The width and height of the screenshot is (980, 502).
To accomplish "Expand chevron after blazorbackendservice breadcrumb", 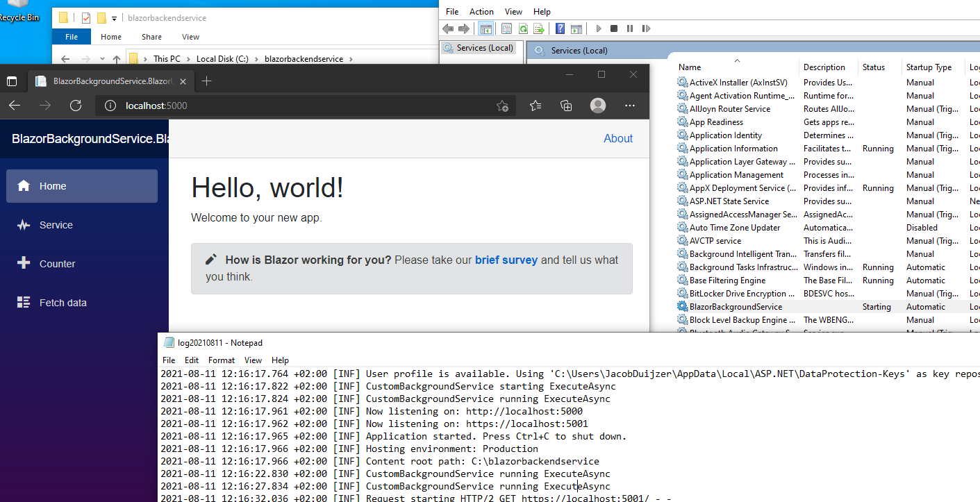I will [x=351, y=59].
